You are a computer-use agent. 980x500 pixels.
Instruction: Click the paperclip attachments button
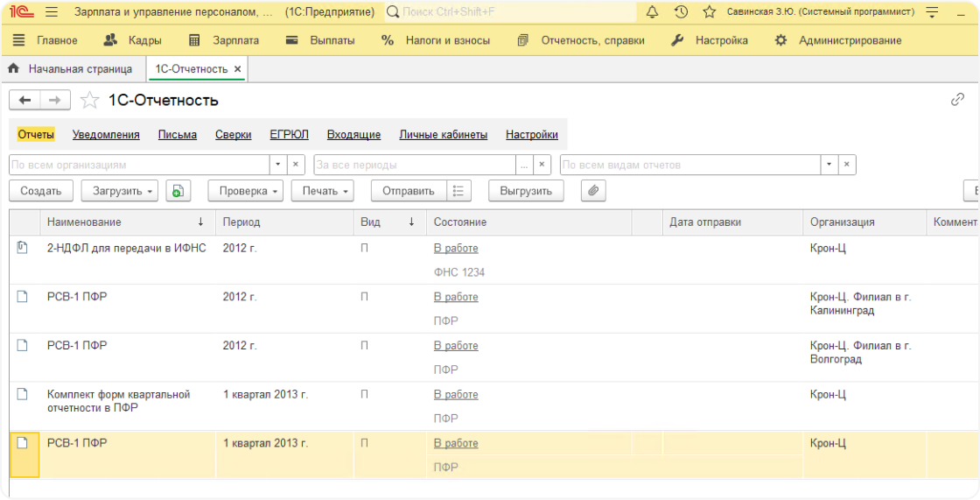click(x=593, y=191)
